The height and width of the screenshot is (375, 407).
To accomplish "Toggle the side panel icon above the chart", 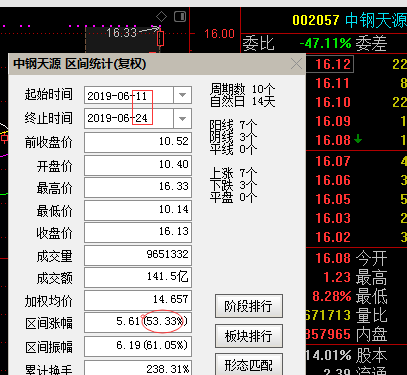I will pyautogui.click(x=180, y=16).
